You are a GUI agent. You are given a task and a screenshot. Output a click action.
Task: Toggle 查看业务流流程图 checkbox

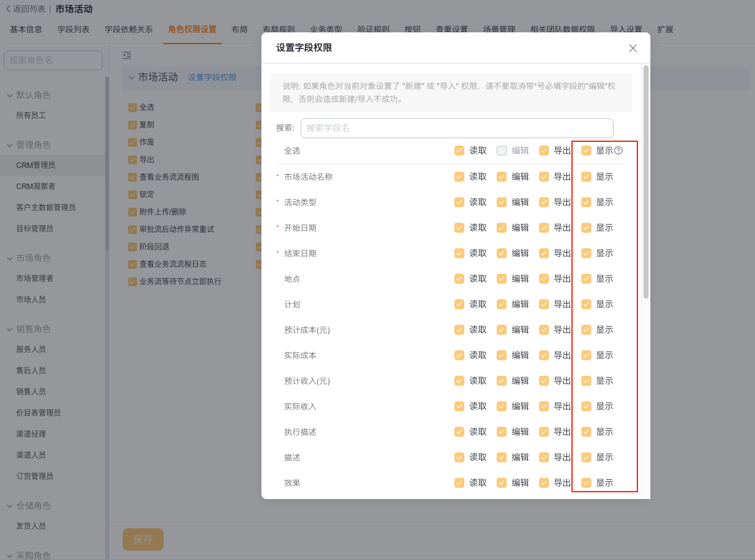point(133,177)
